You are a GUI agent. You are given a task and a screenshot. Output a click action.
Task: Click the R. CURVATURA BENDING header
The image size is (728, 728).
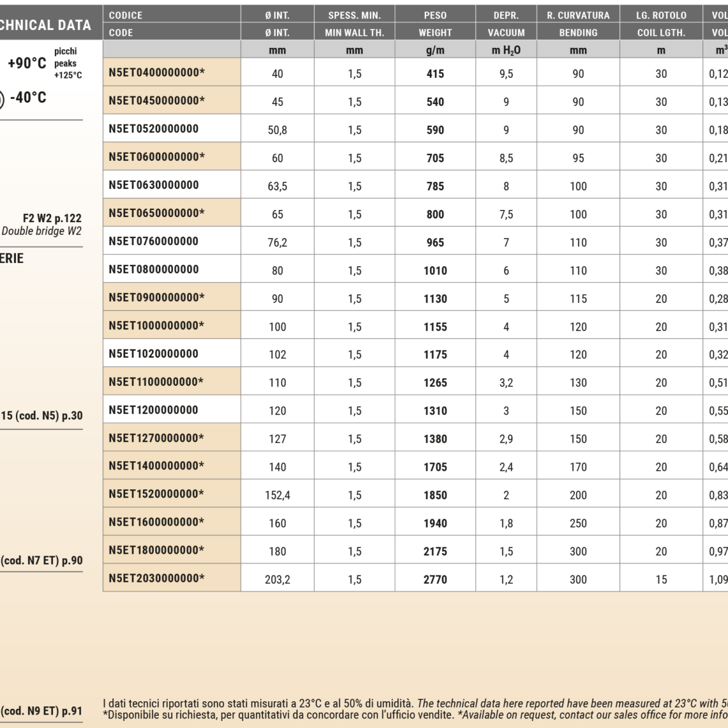(578, 24)
